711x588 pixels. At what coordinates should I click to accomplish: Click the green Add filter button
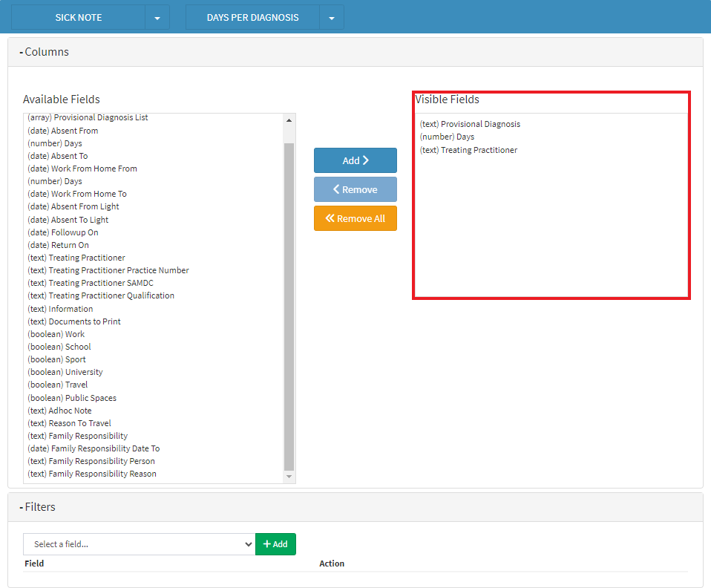tap(275, 544)
